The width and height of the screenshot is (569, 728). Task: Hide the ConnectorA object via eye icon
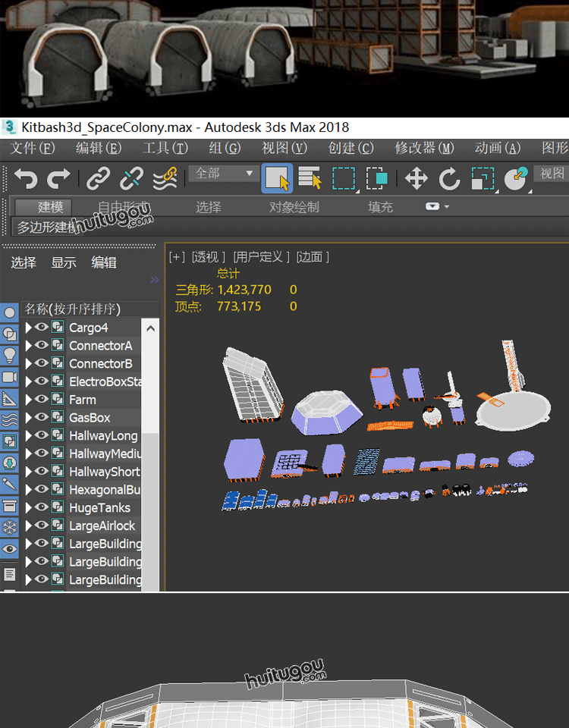42,345
